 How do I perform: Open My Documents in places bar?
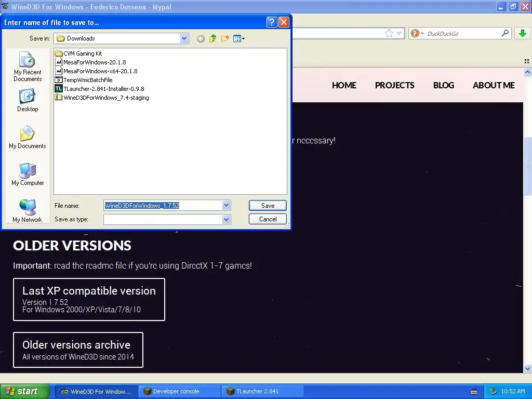27,137
